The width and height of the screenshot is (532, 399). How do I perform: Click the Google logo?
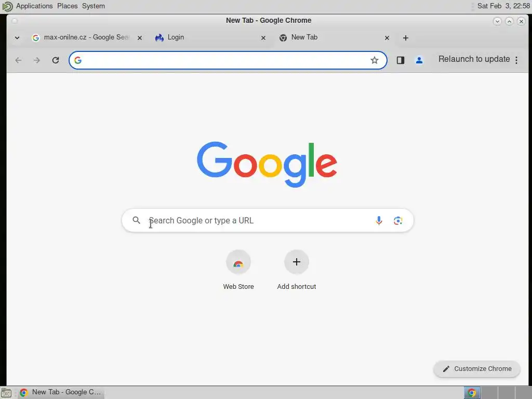click(x=267, y=164)
